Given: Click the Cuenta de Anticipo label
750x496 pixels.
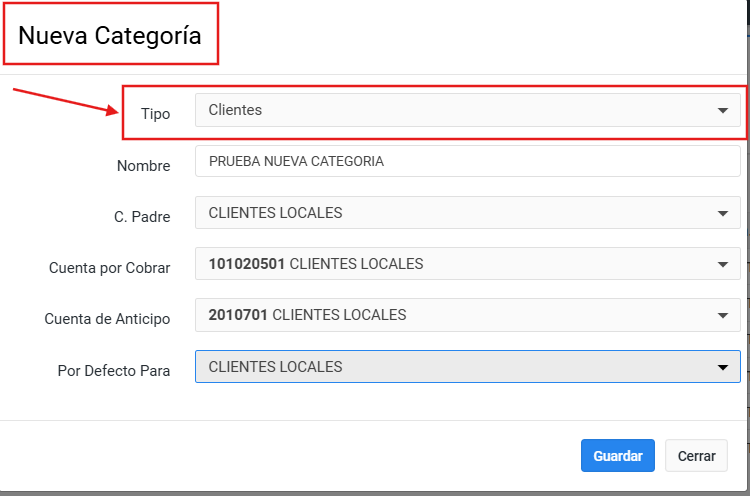Looking at the screenshot, I should (x=107, y=319).
